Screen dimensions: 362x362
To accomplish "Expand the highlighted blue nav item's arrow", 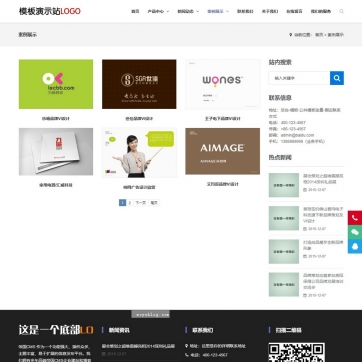I will point(227,11).
